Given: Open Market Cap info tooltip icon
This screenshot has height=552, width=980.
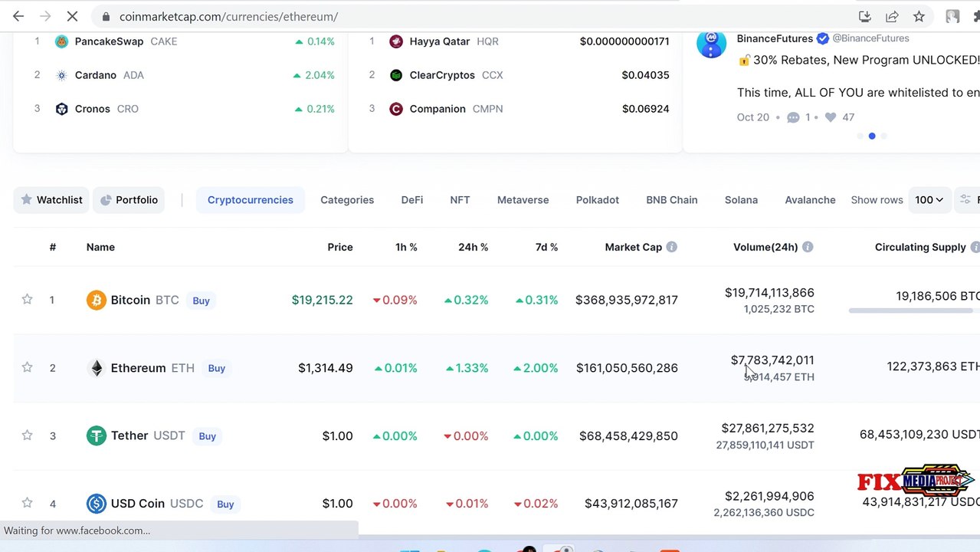Looking at the screenshot, I should (x=671, y=247).
